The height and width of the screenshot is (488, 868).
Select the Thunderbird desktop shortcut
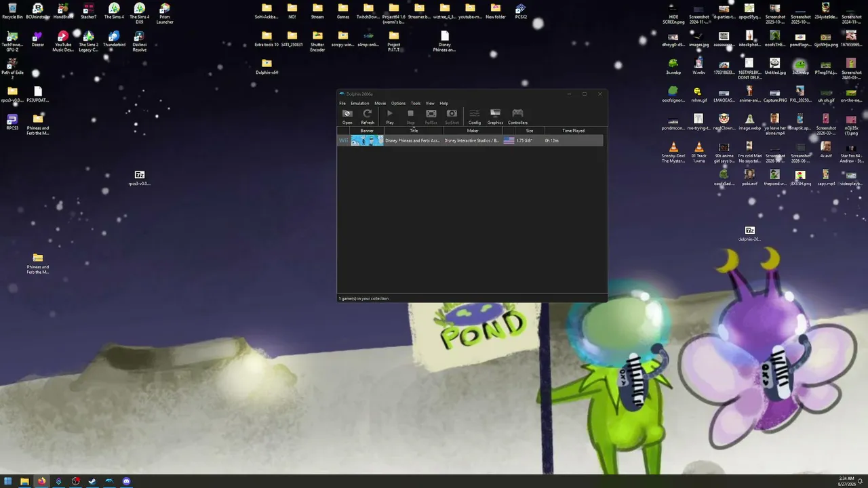[x=114, y=39]
